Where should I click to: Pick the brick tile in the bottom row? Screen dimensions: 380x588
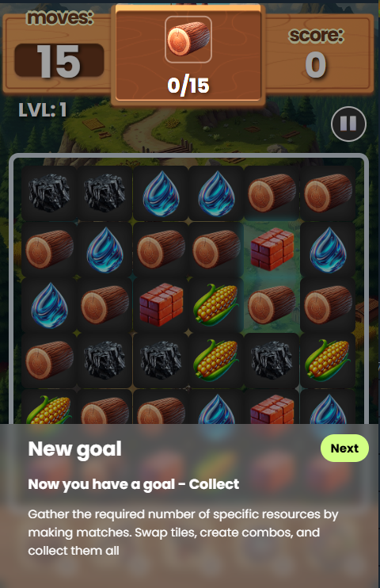pos(272,408)
